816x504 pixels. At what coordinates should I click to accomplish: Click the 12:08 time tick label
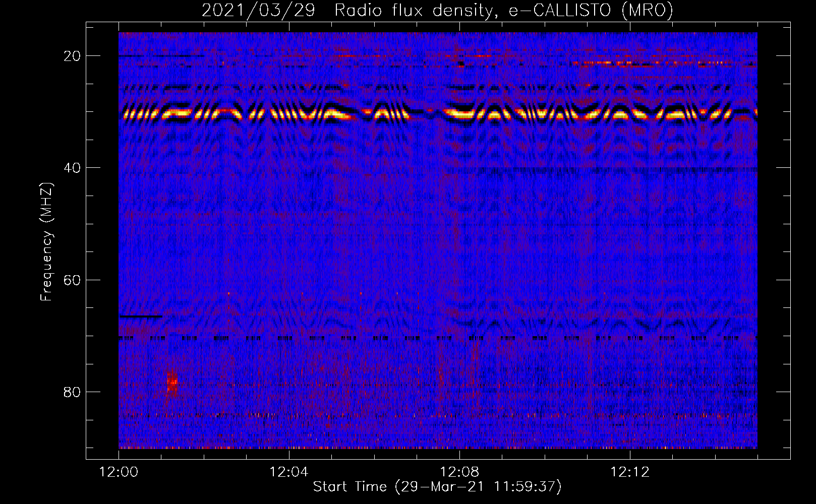coord(459,472)
